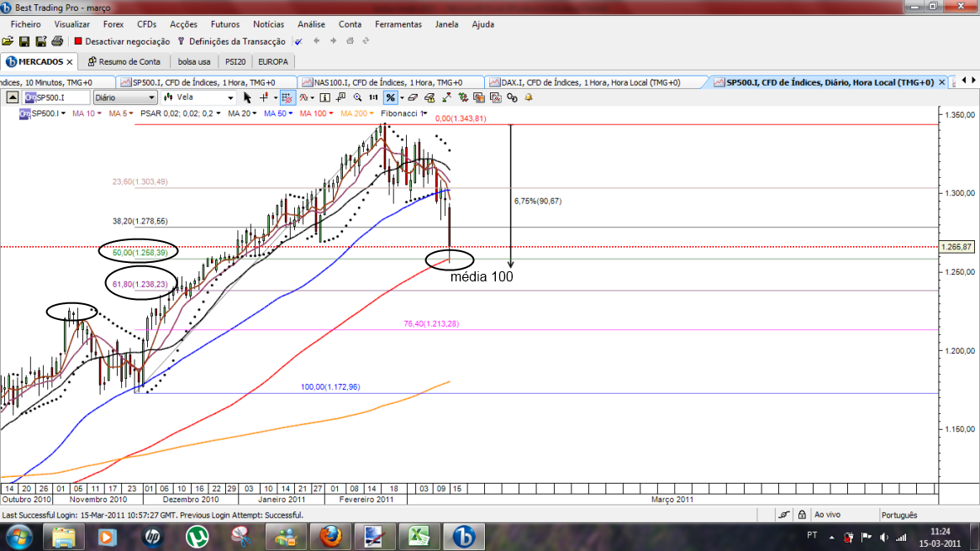Click the volume icon in system tray
Viewport: 980px width, 551px height.
tap(883, 537)
